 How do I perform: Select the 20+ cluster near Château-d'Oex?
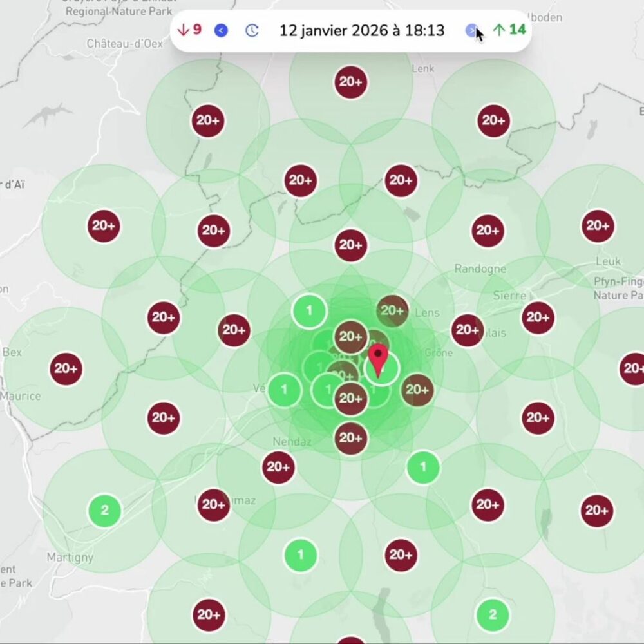coord(207,119)
